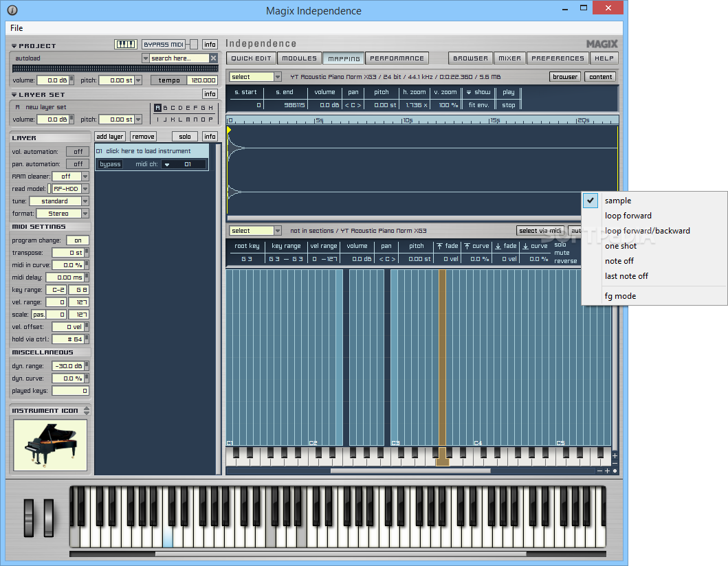Click remove layer button

143,137
